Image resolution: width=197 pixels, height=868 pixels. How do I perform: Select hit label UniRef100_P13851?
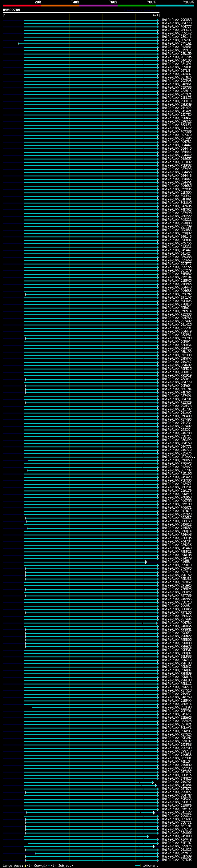tap(177, 47)
